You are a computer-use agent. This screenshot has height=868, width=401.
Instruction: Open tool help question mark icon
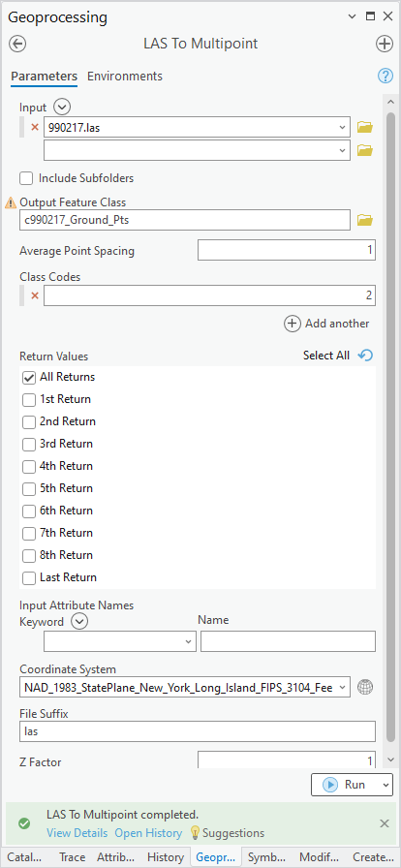coord(385,76)
